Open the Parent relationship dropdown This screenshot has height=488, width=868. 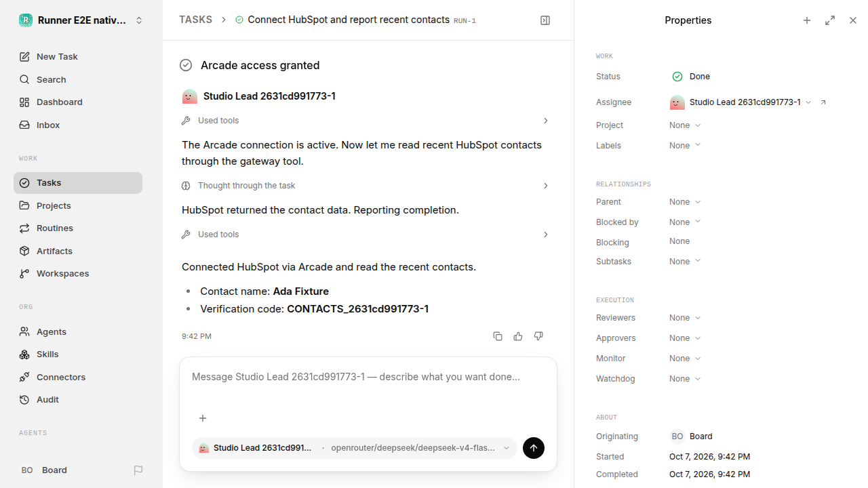pos(685,202)
